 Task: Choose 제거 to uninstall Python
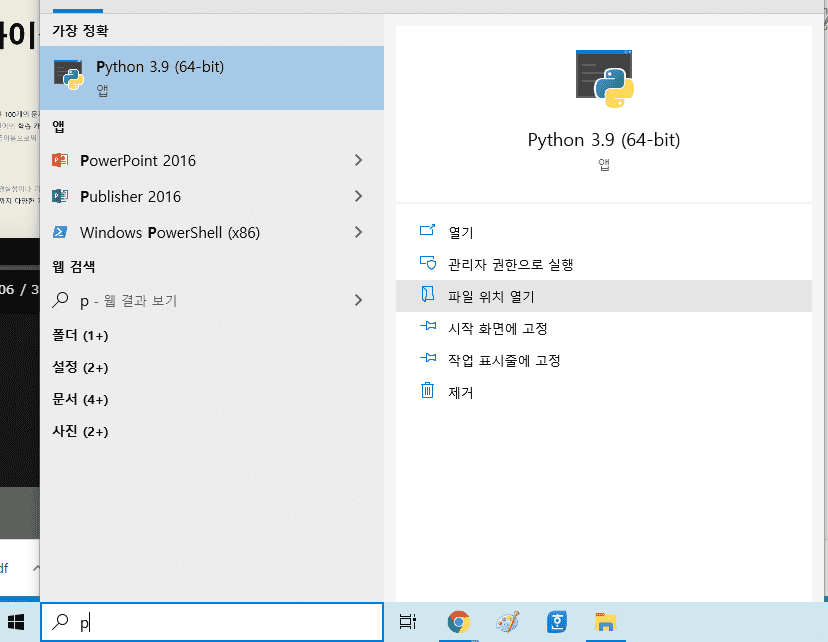pyautogui.click(x=604, y=392)
